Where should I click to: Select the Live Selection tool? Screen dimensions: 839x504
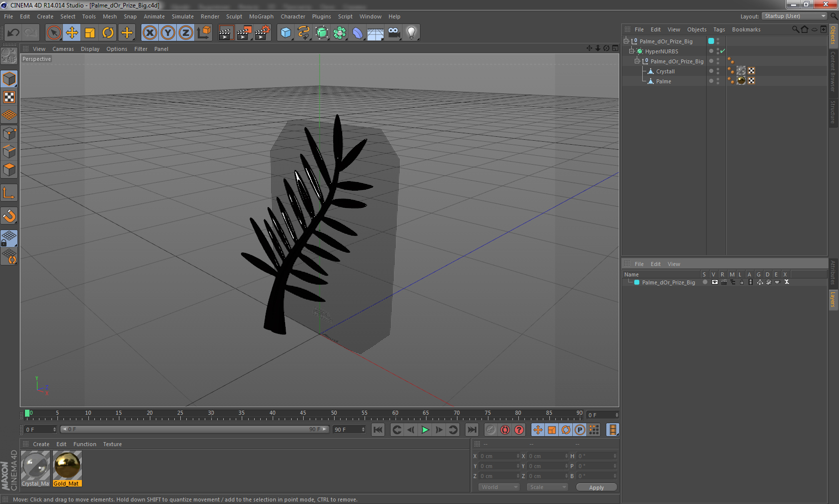(53, 33)
